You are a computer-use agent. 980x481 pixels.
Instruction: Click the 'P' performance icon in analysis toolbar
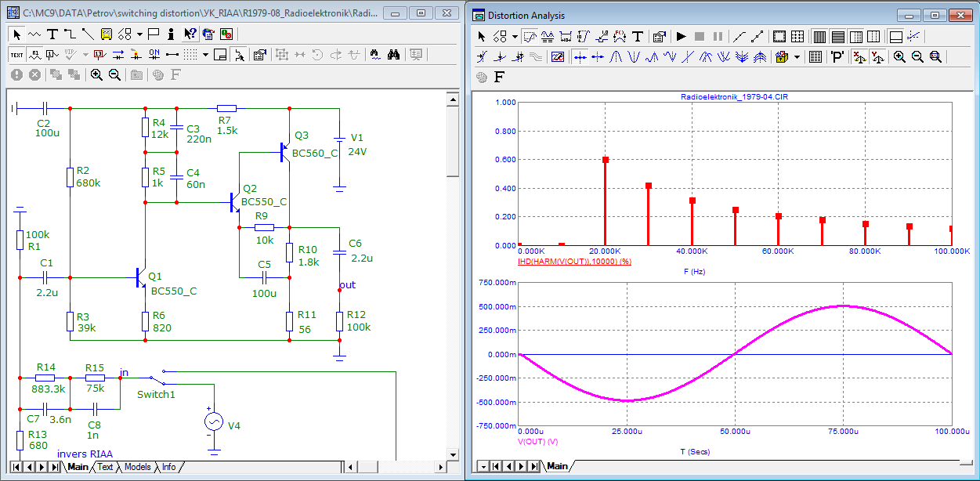(837, 56)
